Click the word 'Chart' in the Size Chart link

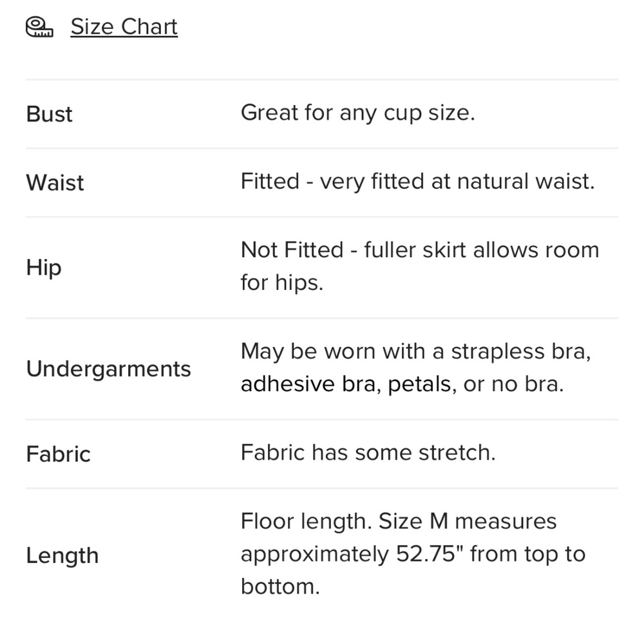pos(149,27)
